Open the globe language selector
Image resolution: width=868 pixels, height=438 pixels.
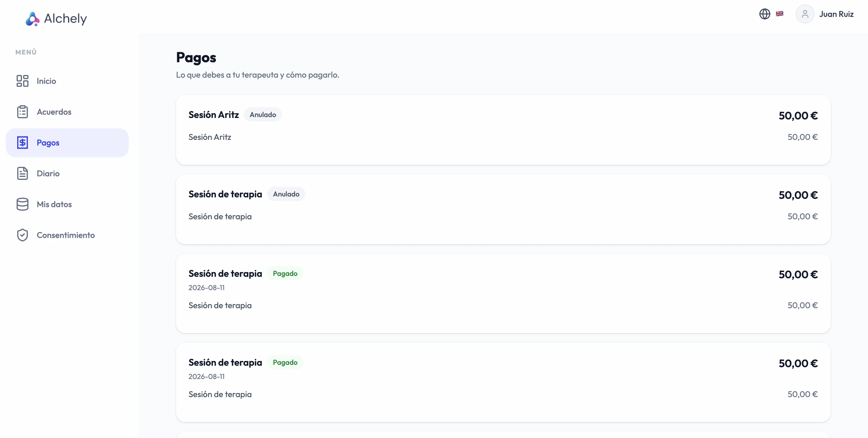tap(765, 14)
